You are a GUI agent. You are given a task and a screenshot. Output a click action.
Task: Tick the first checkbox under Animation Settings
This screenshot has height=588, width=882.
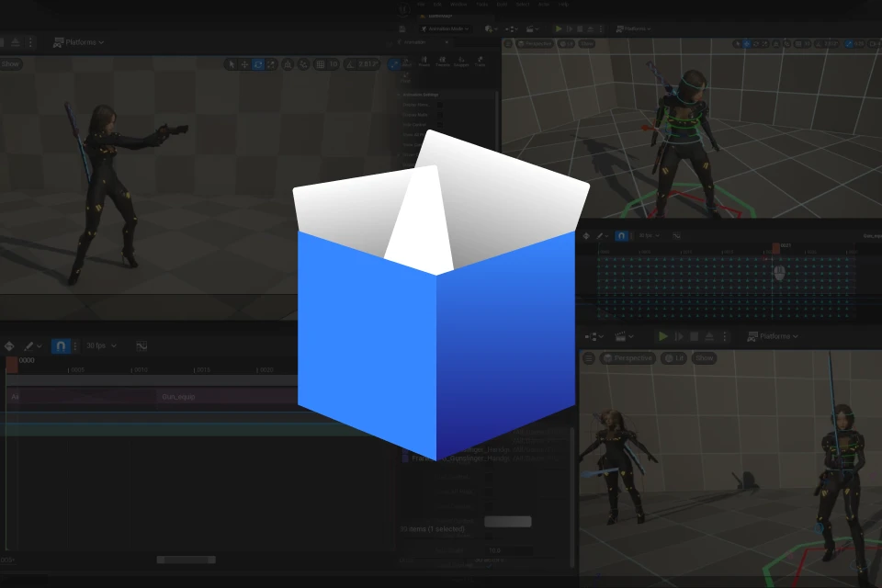point(440,105)
